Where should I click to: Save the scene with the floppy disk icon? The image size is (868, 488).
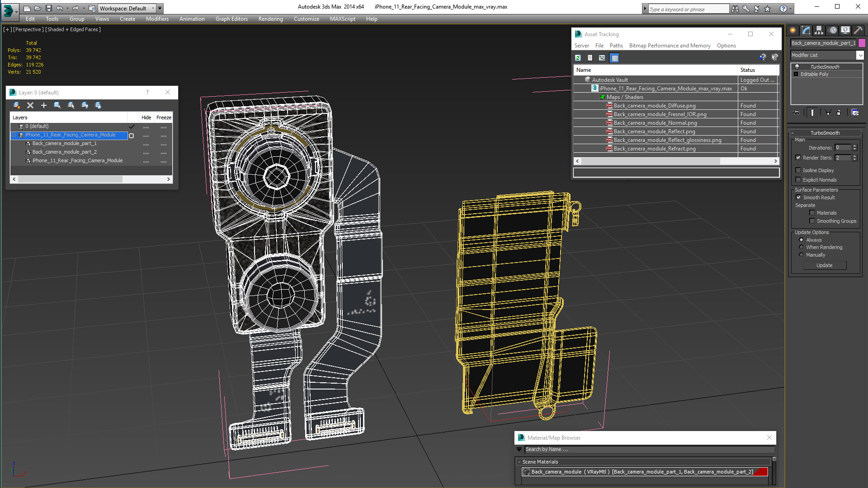[49, 8]
